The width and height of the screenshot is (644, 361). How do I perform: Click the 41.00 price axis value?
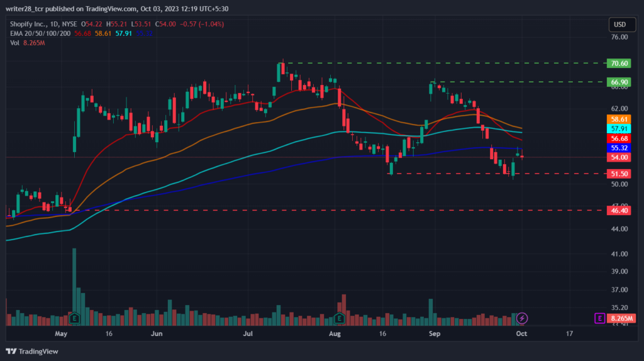tap(619, 254)
